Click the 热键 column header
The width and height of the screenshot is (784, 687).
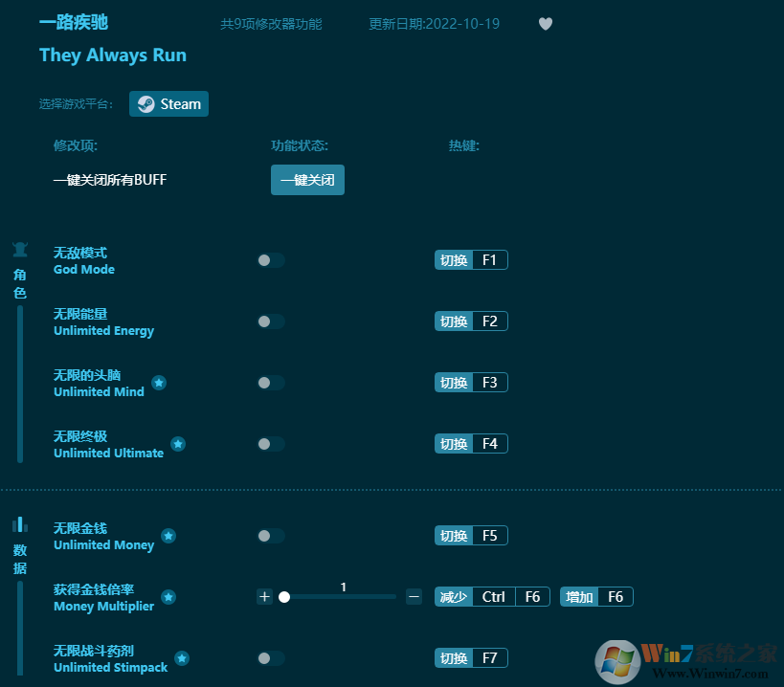[464, 145]
